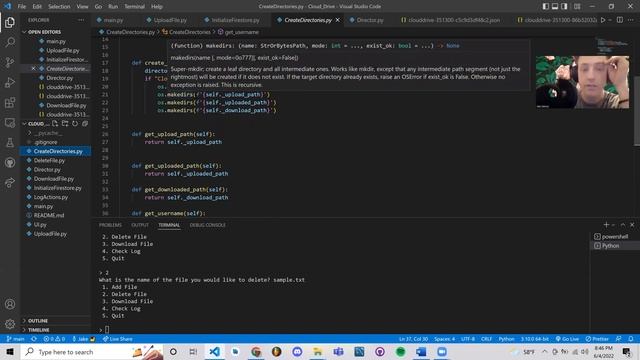
Task: Maximize the panel with chevron up
Action: point(623,225)
